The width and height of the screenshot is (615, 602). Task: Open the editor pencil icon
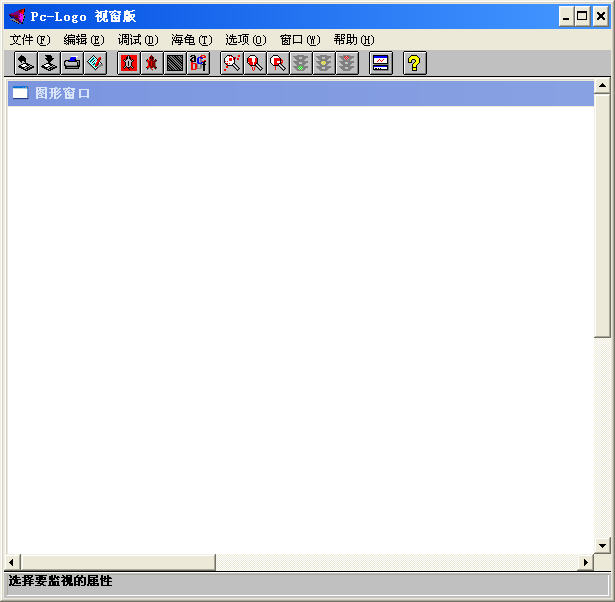coord(95,63)
